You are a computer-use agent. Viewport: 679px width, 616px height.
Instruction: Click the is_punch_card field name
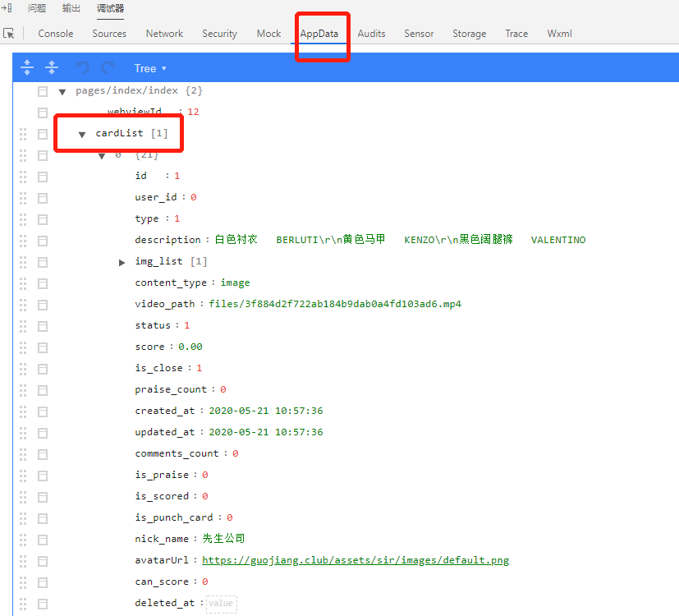point(173,517)
